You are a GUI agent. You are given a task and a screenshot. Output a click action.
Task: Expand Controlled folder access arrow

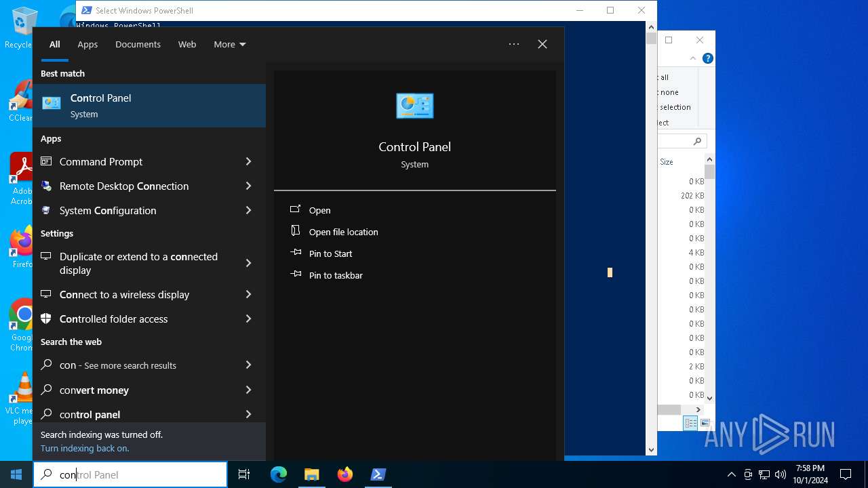pyautogui.click(x=248, y=319)
